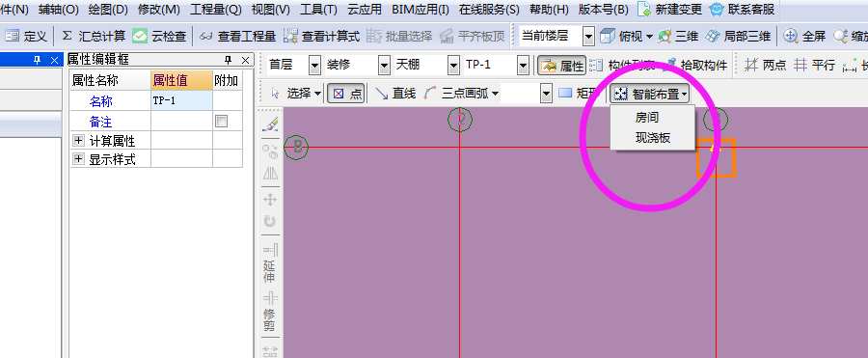Image resolution: width=868 pixels, height=358 pixels.
Task: Switch to 三维 3D view
Action: click(x=678, y=37)
